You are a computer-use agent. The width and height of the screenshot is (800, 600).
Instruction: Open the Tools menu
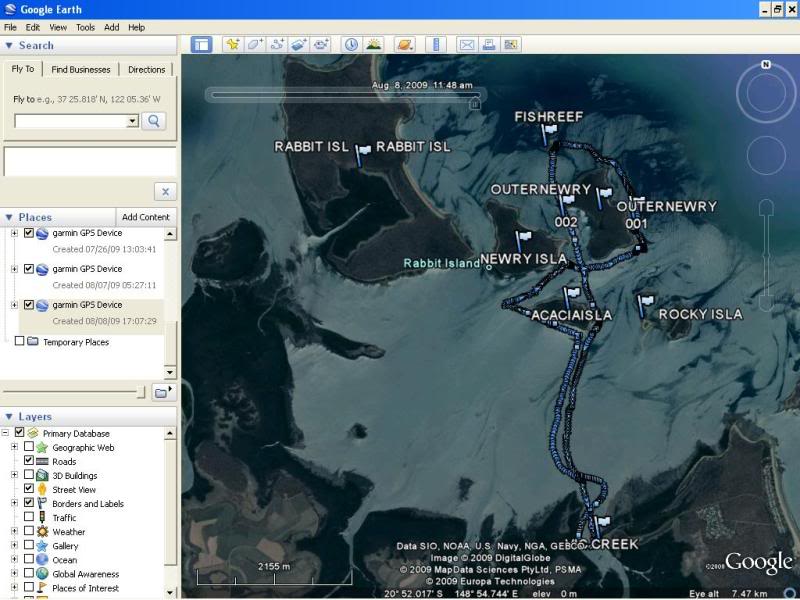click(x=85, y=28)
